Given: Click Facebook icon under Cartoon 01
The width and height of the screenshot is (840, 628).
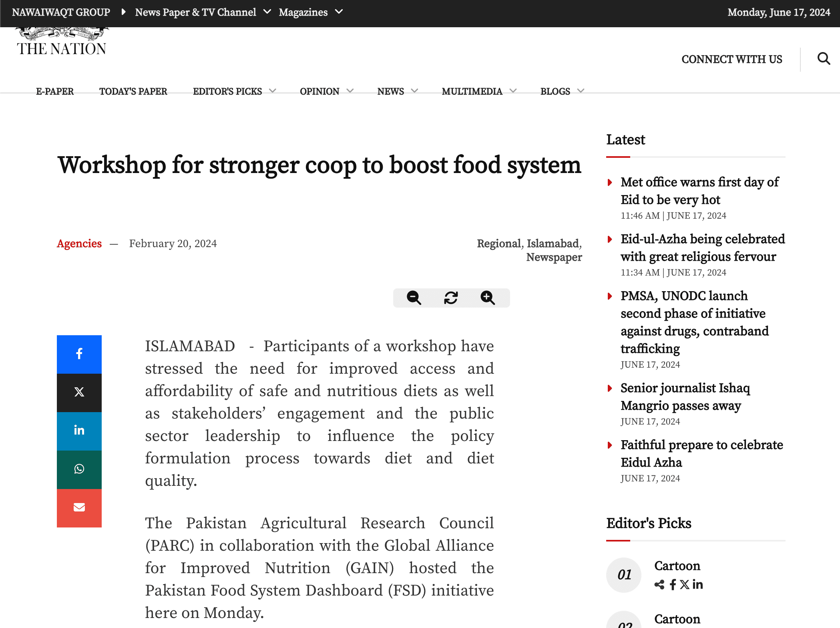Looking at the screenshot, I should coord(673,585).
